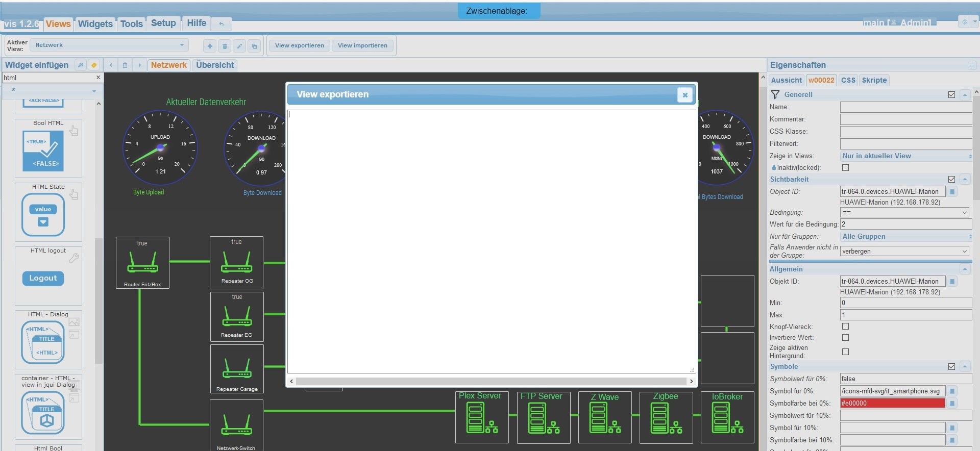Click the Repeater OG widget on canvas
The height and width of the screenshot is (451, 980).
click(236, 262)
